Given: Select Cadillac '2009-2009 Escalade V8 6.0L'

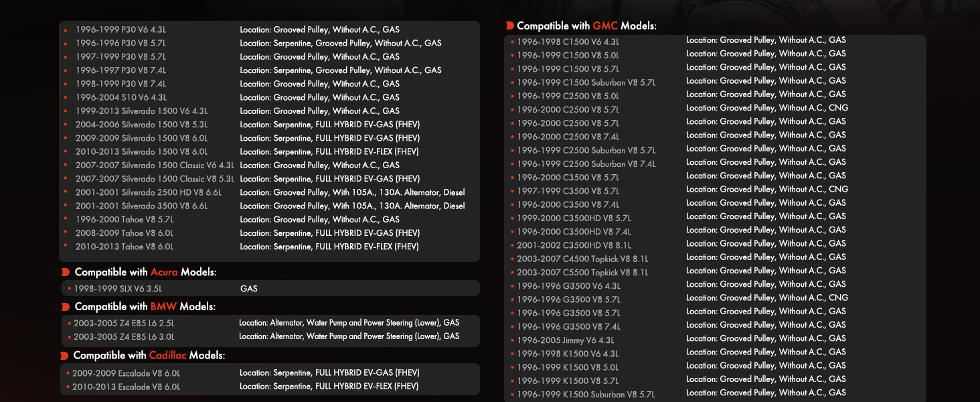Looking at the screenshot, I should pos(126,373).
